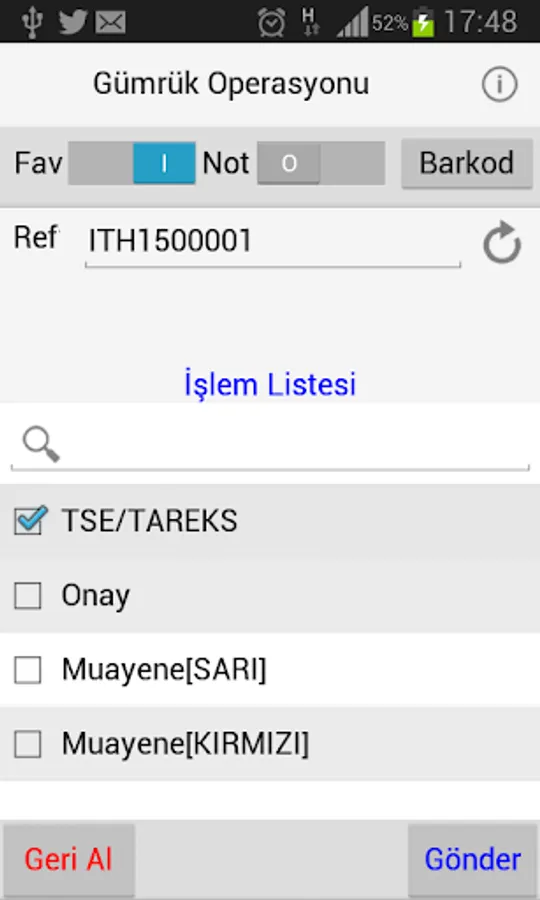
Task: Toggle the Fav switch off
Action: (x=132, y=164)
